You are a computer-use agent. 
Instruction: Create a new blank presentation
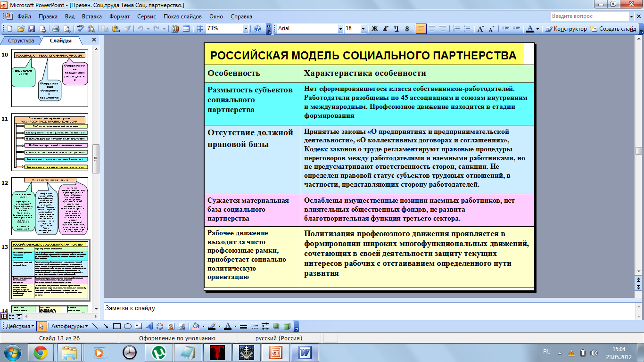(x=9, y=28)
